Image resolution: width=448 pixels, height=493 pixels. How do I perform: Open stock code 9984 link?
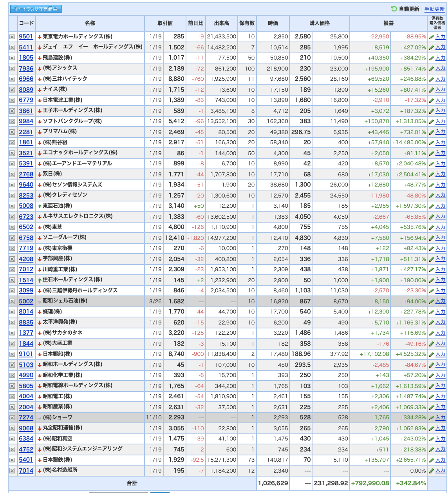[x=26, y=121]
